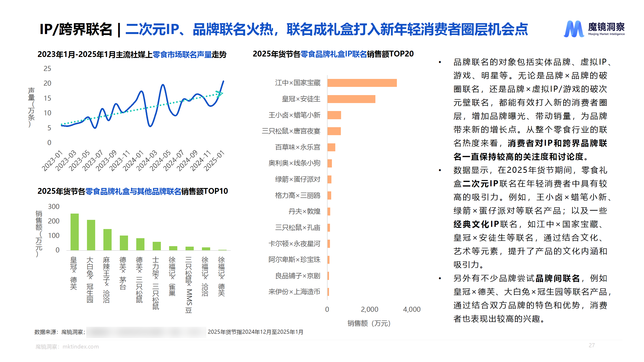Click the label '绿箭×蛋仔派对'

tap(298, 179)
